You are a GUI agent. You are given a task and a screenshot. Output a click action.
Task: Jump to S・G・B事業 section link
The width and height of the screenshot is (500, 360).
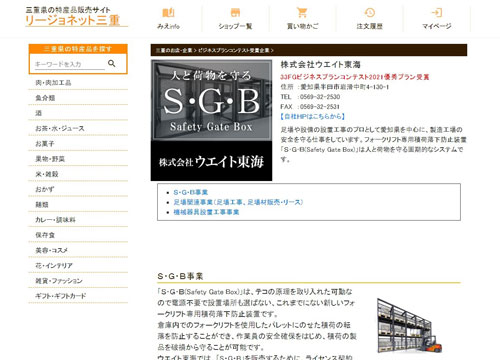click(x=191, y=192)
